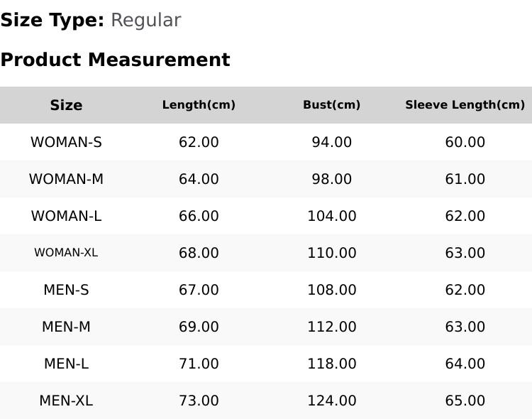This screenshot has width=532, height=419.
Task: Click the Regular size type text
Action: [146, 21]
